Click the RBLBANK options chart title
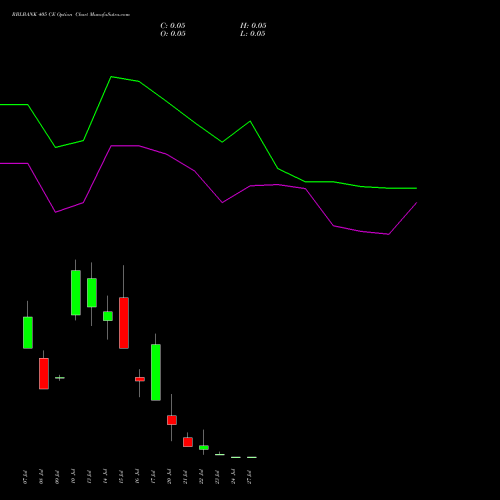The image size is (500, 500). tap(71, 15)
